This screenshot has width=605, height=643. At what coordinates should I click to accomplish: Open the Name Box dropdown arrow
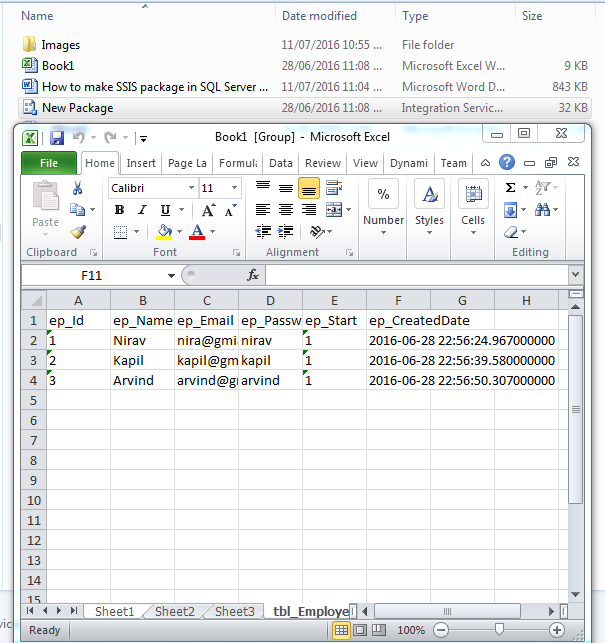pyautogui.click(x=171, y=276)
